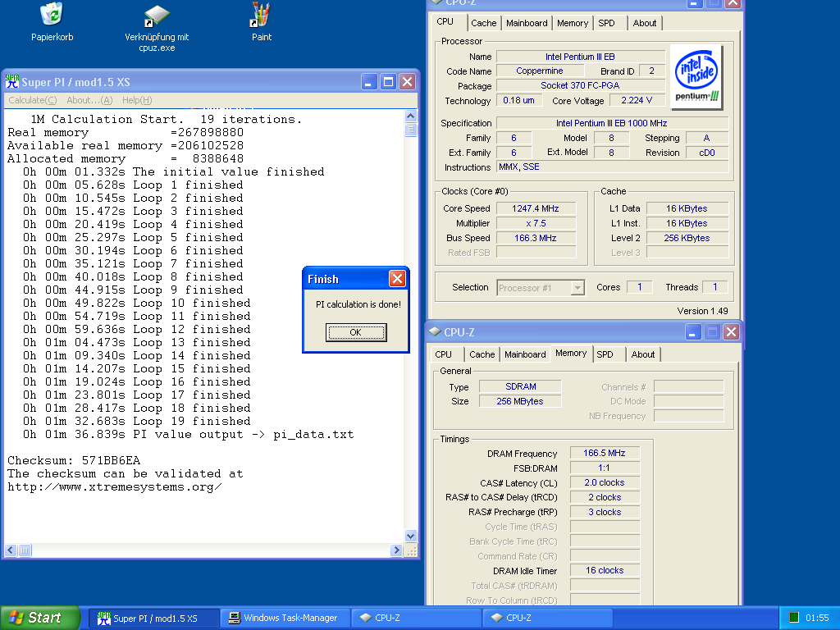The width and height of the screenshot is (840, 630).
Task: Click Super PI vertical scrollbar up arrow
Action: [410, 116]
